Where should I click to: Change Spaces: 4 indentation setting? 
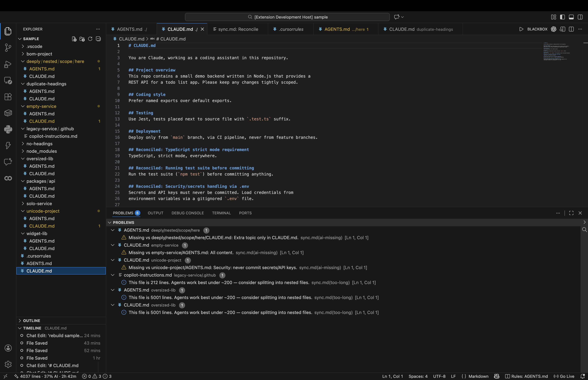pos(418,376)
